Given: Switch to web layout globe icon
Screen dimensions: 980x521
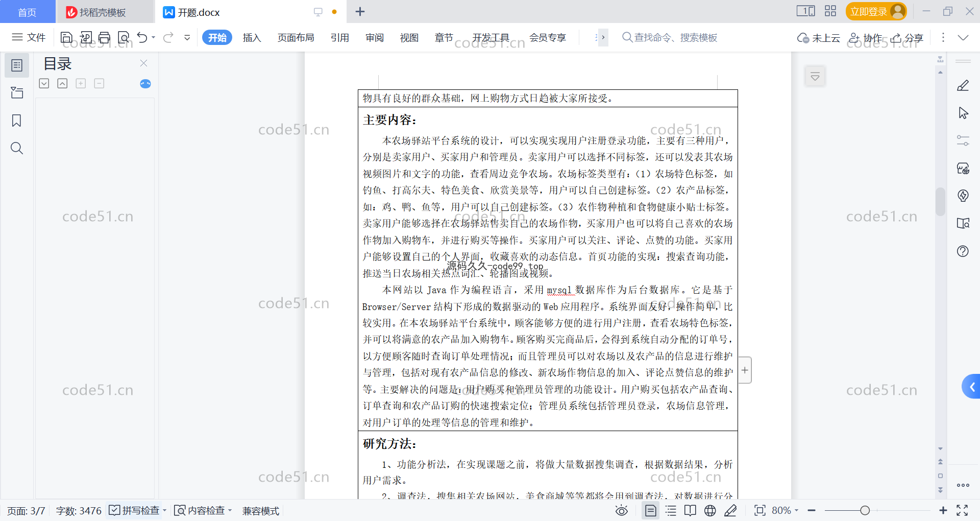Looking at the screenshot, I should [710, 510].
